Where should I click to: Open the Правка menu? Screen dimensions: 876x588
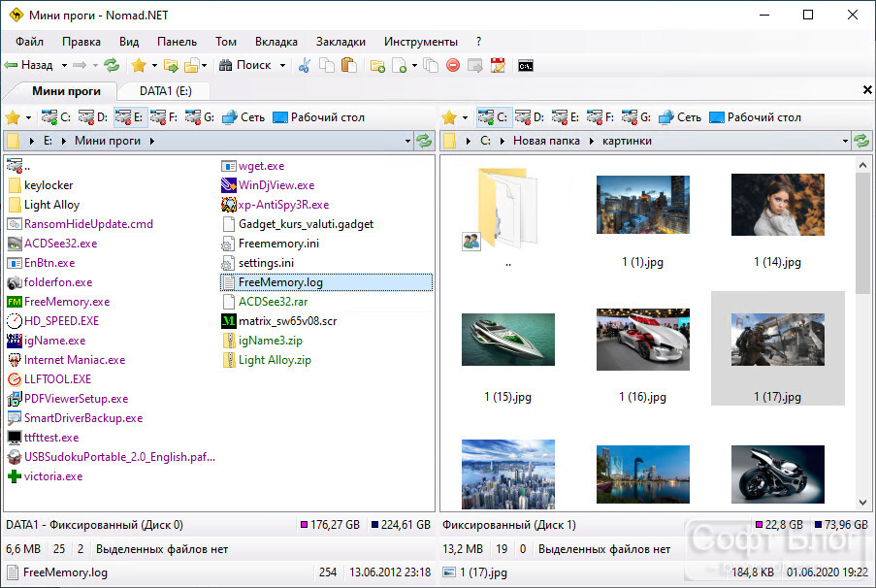click(x=81, y=42)
